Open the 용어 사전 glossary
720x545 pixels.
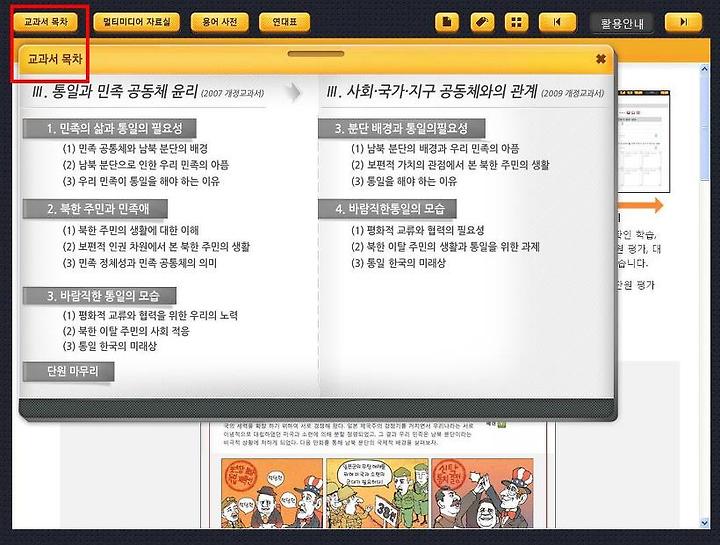[x=219, y=22]
